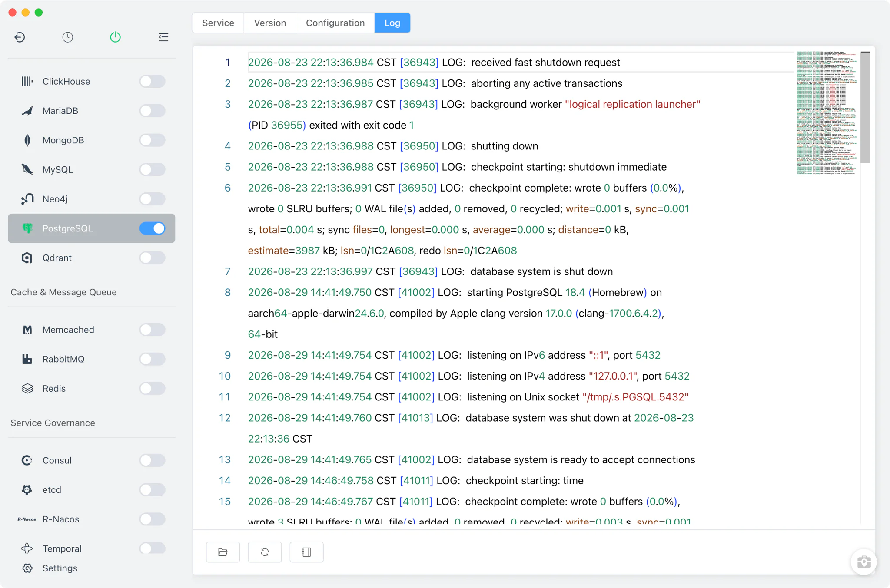Click the log minimap preview
This screenshot has height=588, width=890.
tap(826, 112)
